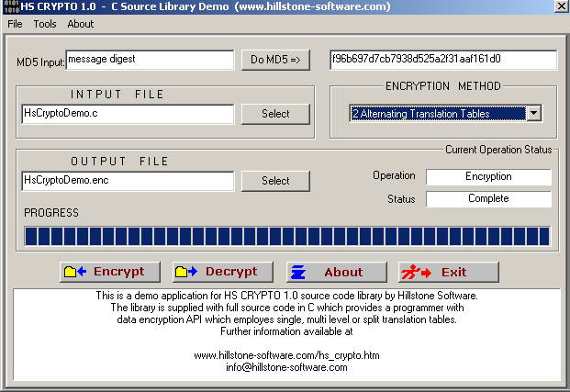
Task: Click the output file name field
Action: (x=128, y=181)
